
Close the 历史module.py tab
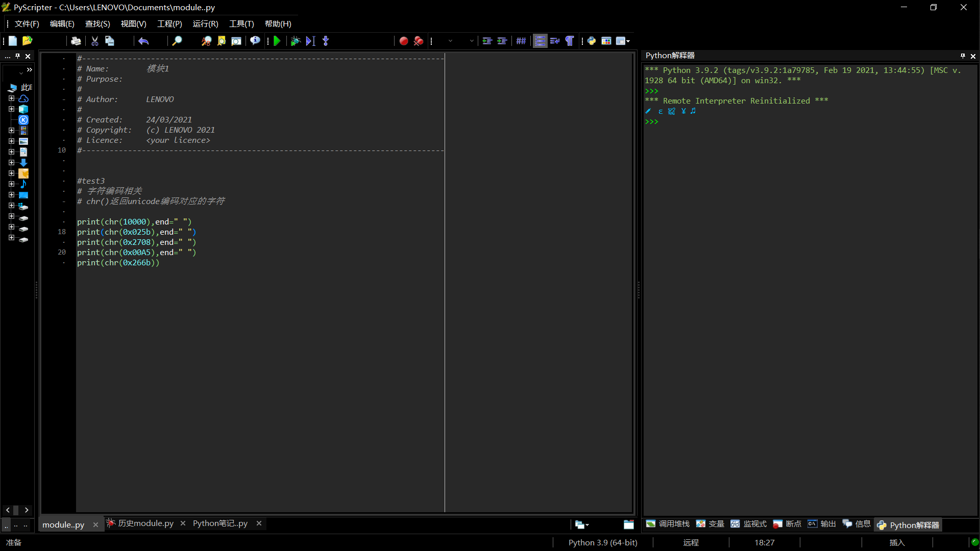click(x=183, y=523)
